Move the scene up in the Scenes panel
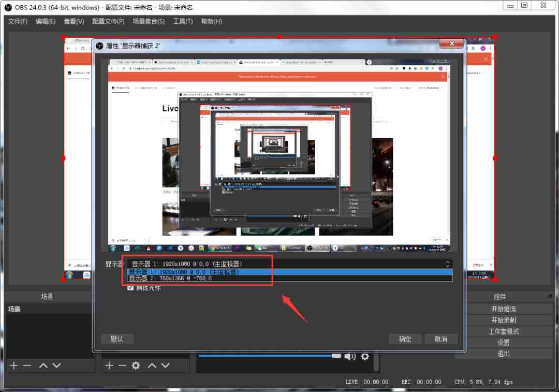 point(43,365)
